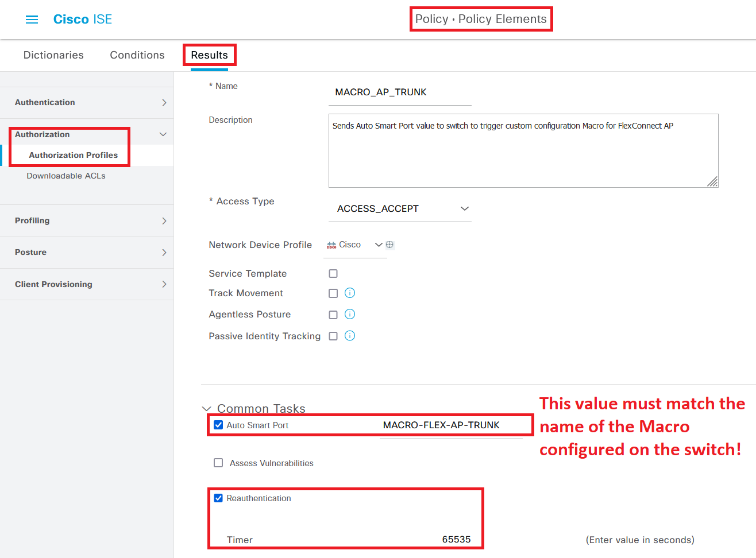The width and height of the screenshot is (756, 558).
Task: Open the hamburger navigation menu
Action: (32, 19)
